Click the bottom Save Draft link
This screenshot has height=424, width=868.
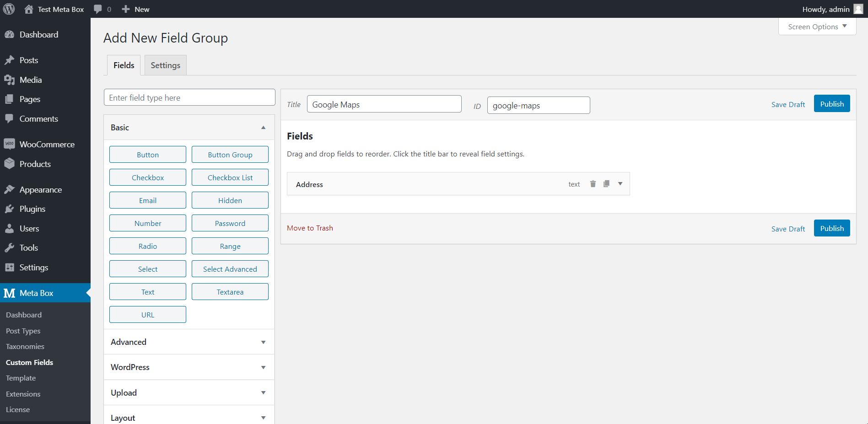pyautogui.click(x=788, y=229)
